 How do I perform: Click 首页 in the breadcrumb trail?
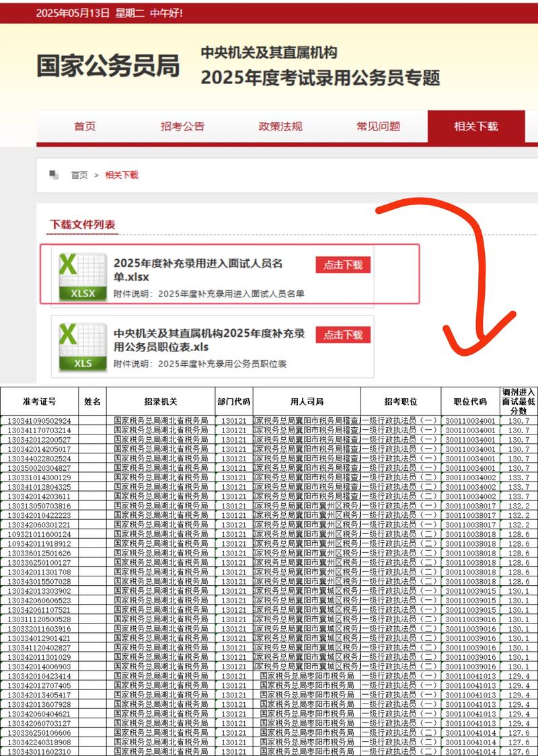click(80, 175)
